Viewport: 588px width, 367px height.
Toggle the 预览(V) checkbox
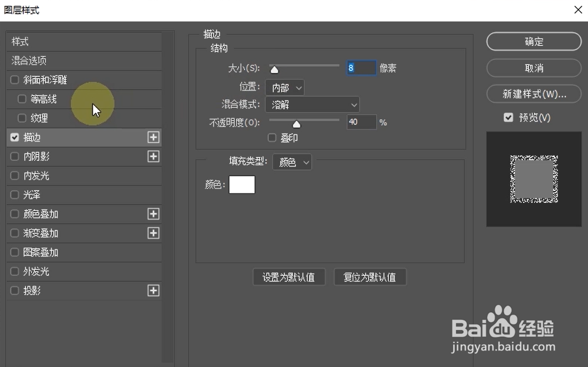tap(508, 118)
